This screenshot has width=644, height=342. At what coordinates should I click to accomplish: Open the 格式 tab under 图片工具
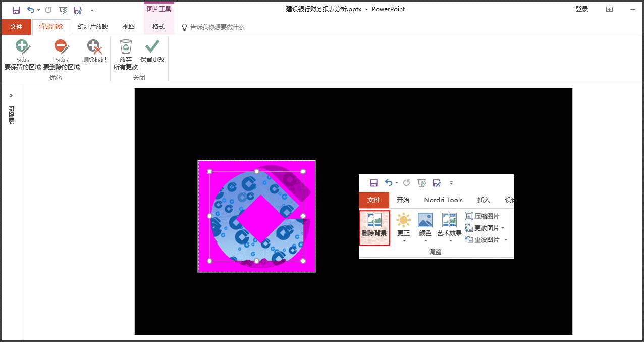(x=158, y=27)
